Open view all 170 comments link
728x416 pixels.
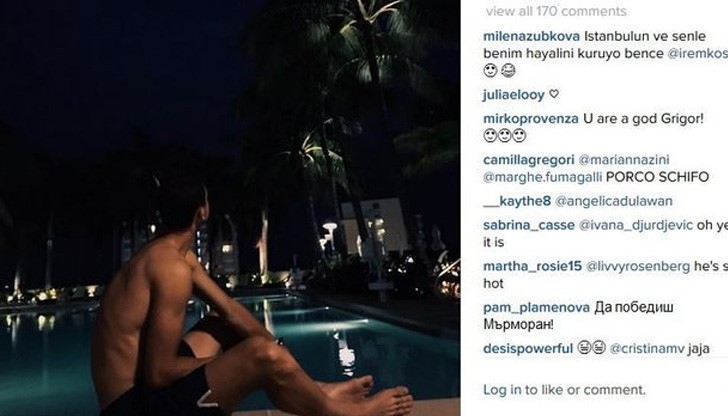coord(556,11)
